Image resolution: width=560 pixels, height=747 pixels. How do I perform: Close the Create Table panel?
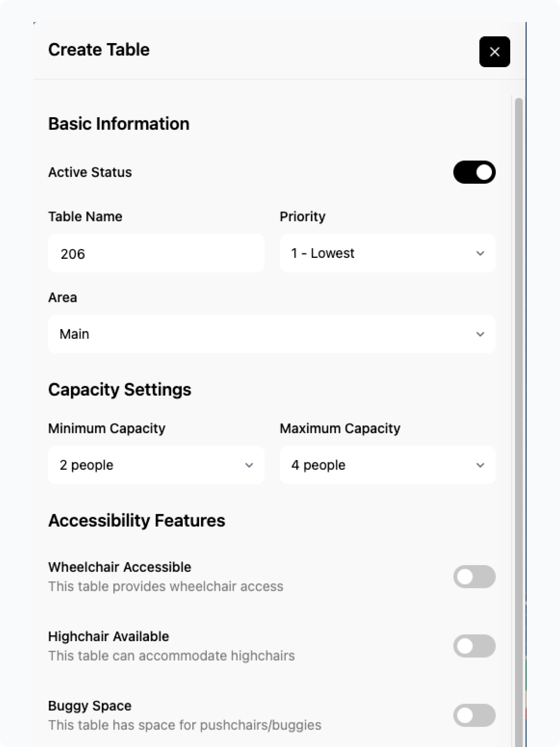(495, 52)
